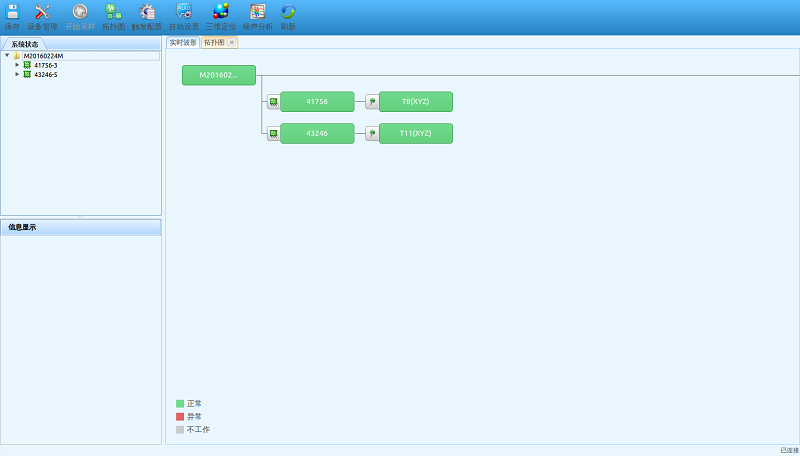
Task: Select the T8(XYZ) topology node
Action: (x=415, y=102)
